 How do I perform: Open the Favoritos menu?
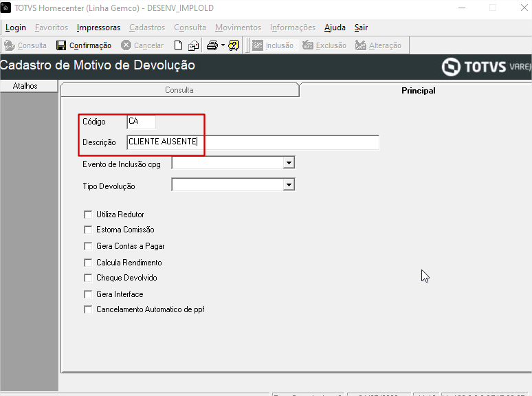52,27
